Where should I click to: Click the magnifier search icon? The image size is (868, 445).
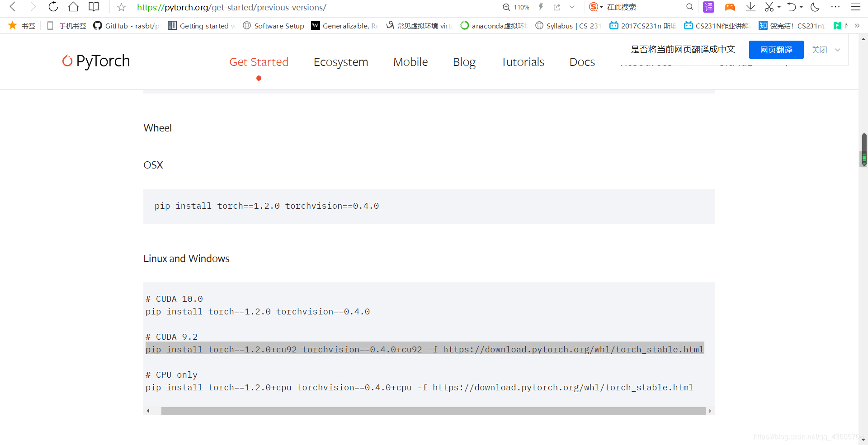(x=689, y=7)
